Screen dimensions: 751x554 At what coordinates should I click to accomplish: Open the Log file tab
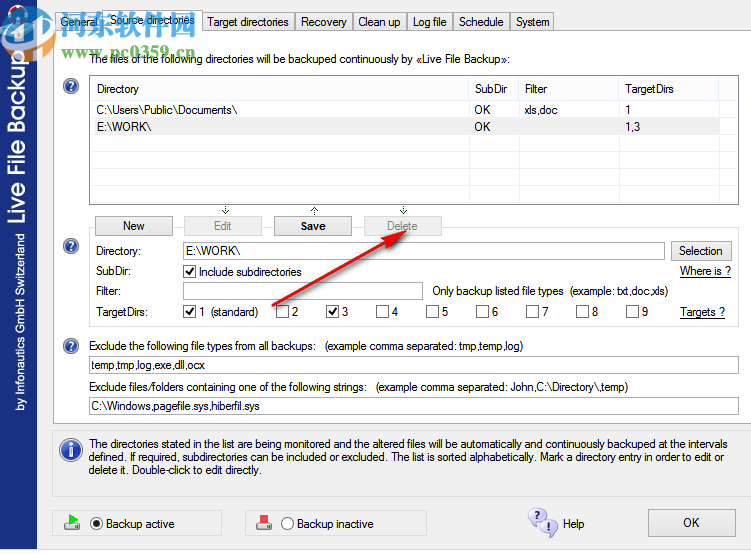[x=430, y=22]
